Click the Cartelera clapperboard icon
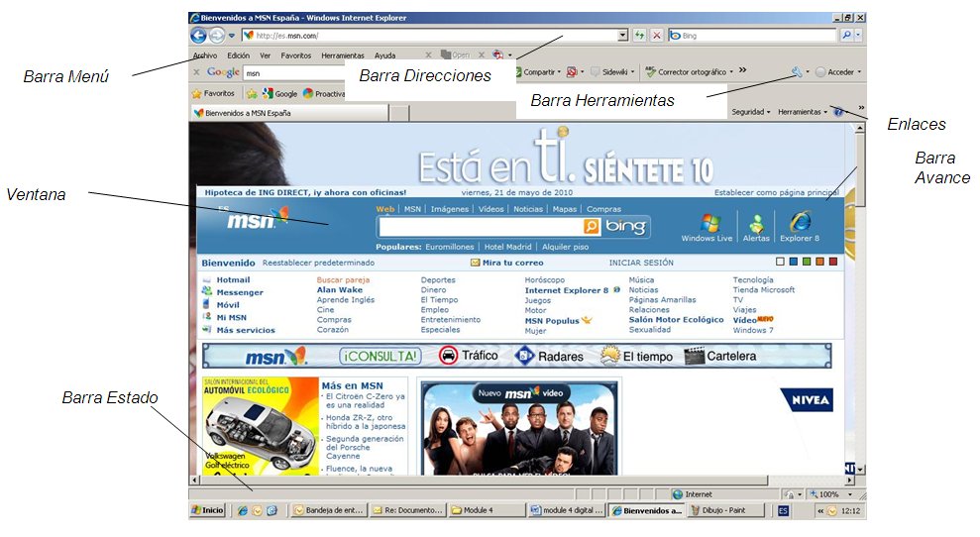The width and height of the screenshot is (980, 537). [695, 356]
